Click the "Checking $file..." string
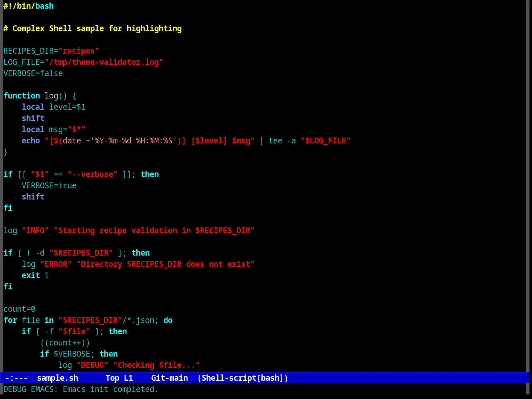 [157, 365]
